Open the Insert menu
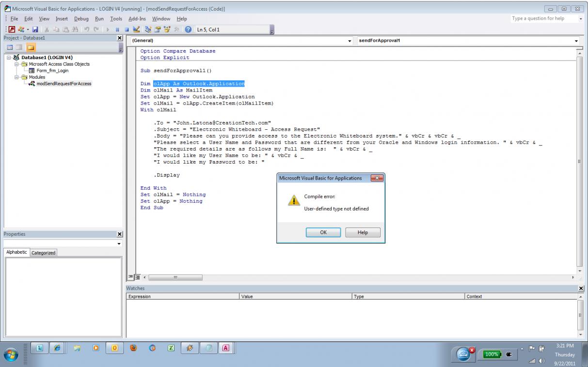Viewport: 588px width, 367px height. click(63, 18)
